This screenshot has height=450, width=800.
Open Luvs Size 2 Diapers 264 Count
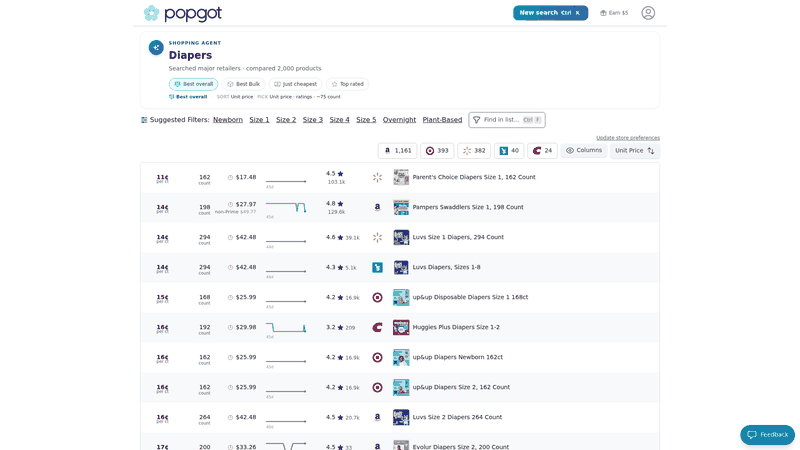coord(457,417)
